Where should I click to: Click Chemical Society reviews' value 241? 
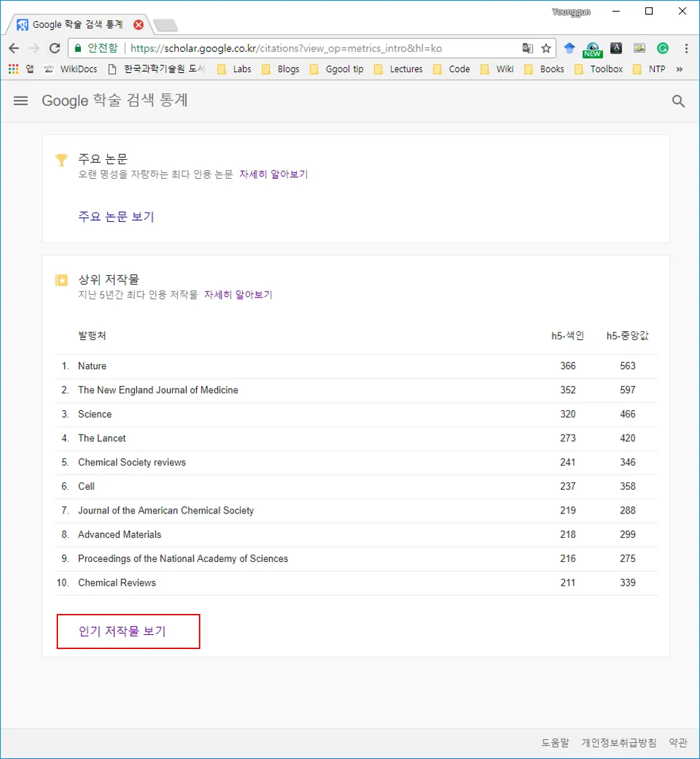point(568,462)
